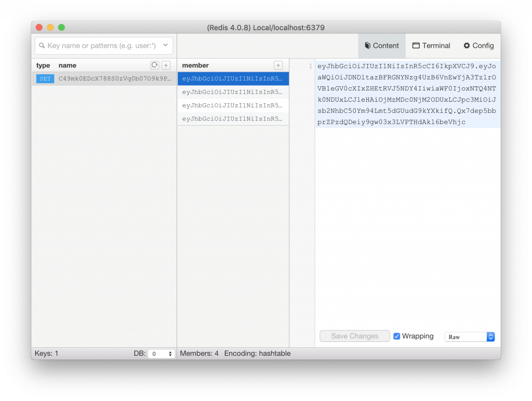Select the highlighted first member row
The width and height of the screenshot is (532, 401).
233,79
